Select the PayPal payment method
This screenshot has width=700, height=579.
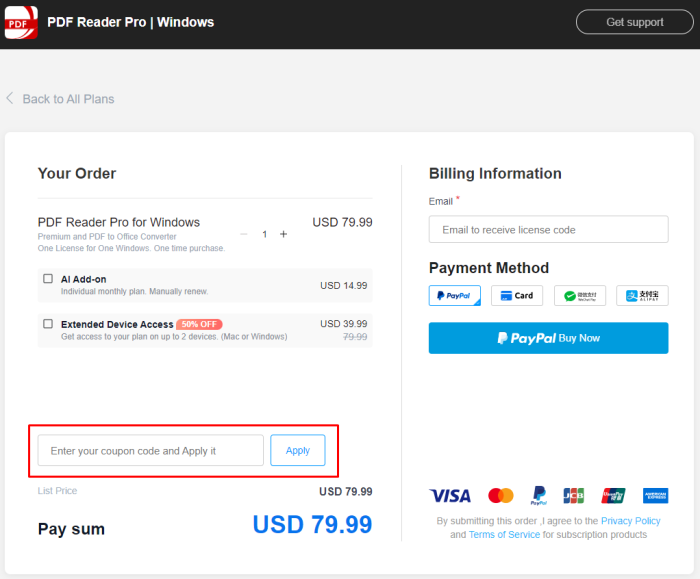pyautogui.click(x=454, y=296)
